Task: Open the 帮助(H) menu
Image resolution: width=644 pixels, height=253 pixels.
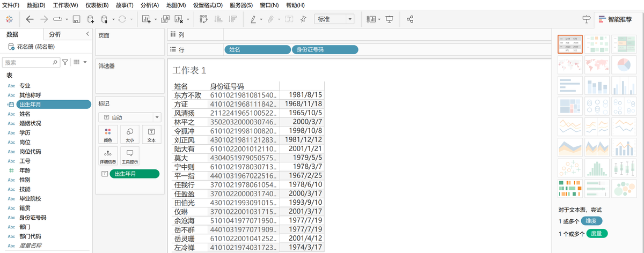Action: coord(295,5)
